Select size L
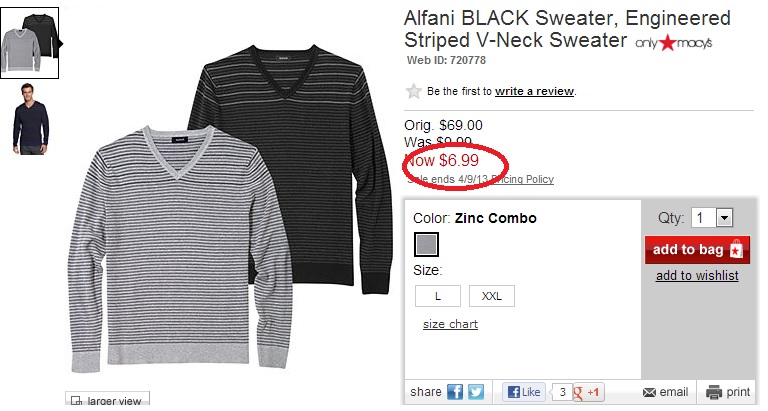The width and height of the screenshot is (768, 411). (x=437, y=296)
